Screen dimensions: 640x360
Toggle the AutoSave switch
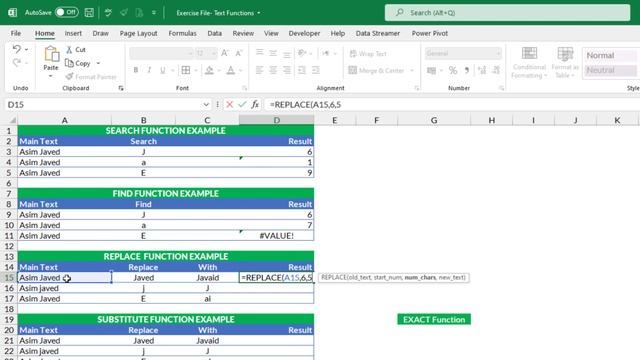67,12
